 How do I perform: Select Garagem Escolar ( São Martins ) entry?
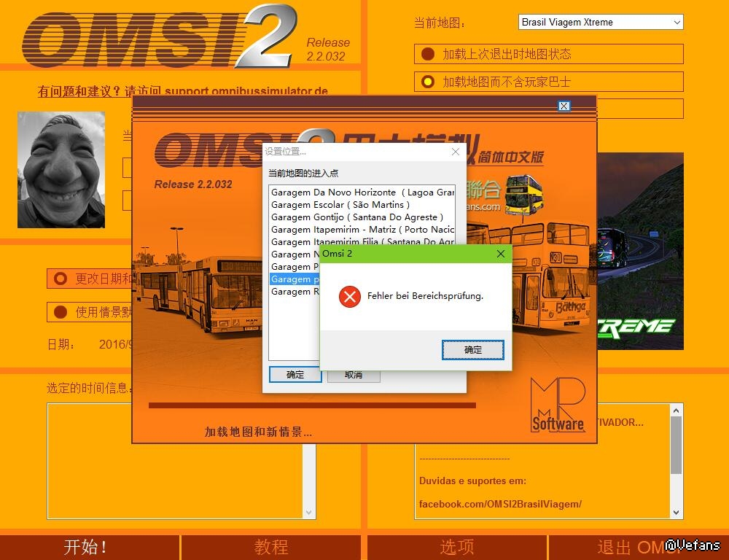[362, 205]
